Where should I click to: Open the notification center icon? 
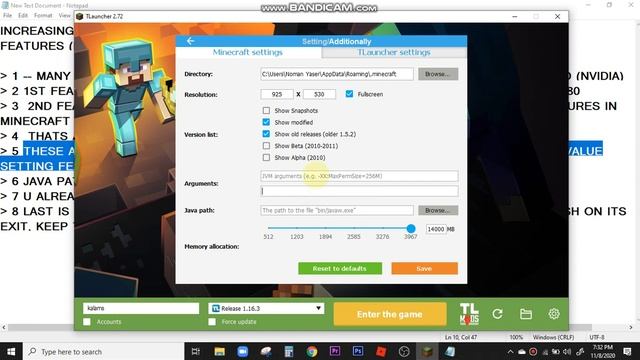click(x=627, y=351)
